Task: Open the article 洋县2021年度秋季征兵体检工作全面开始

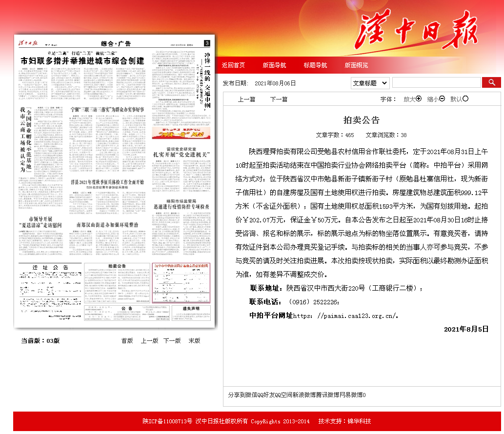Action: (107, 182)
